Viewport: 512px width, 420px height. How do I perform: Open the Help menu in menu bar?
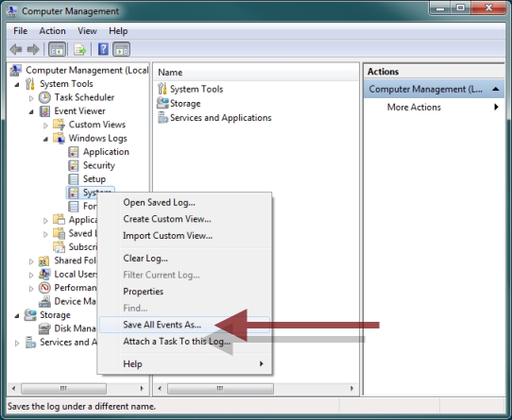click(118, 31)
